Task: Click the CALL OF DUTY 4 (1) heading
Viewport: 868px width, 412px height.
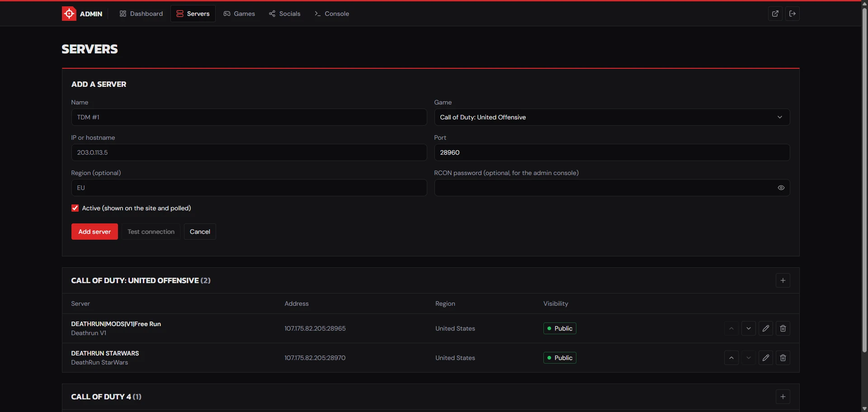Action: tap(106, 397)
